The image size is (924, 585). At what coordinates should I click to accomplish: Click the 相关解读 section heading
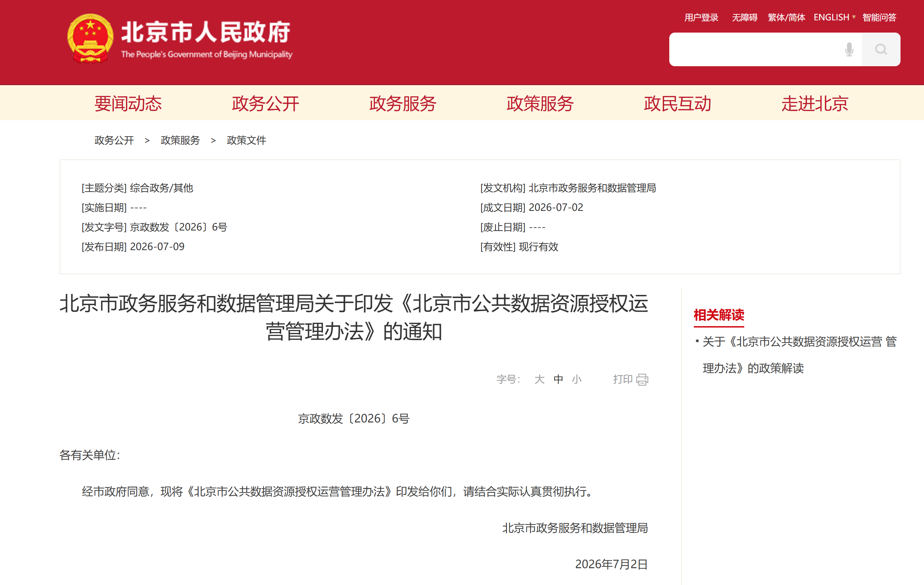(x=719, y=315)
